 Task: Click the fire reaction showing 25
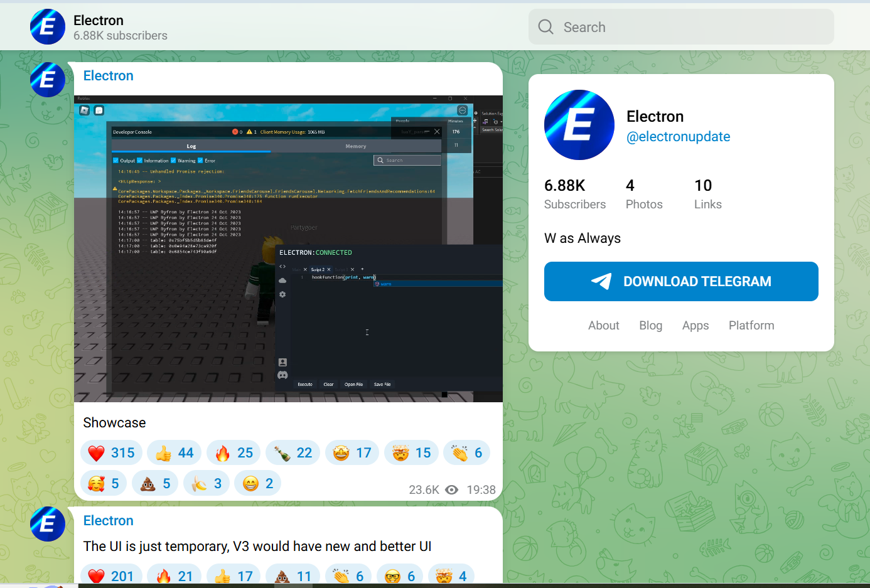(234, 453)
